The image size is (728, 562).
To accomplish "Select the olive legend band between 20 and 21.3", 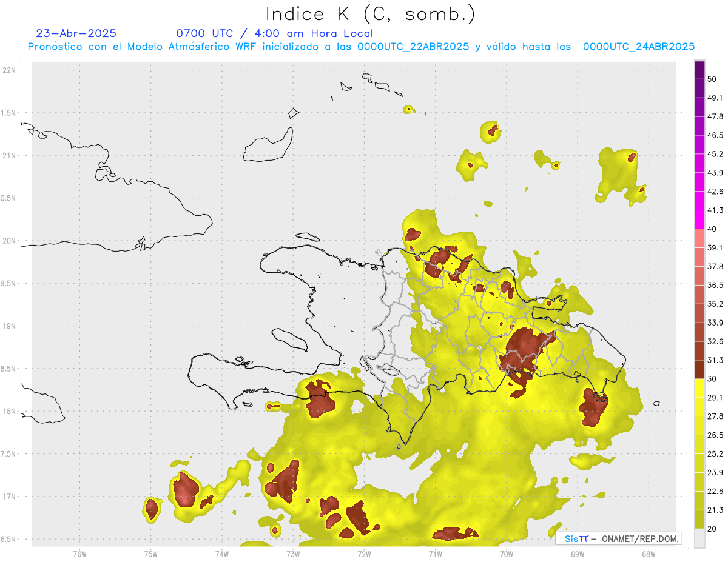I will [699, 520].
